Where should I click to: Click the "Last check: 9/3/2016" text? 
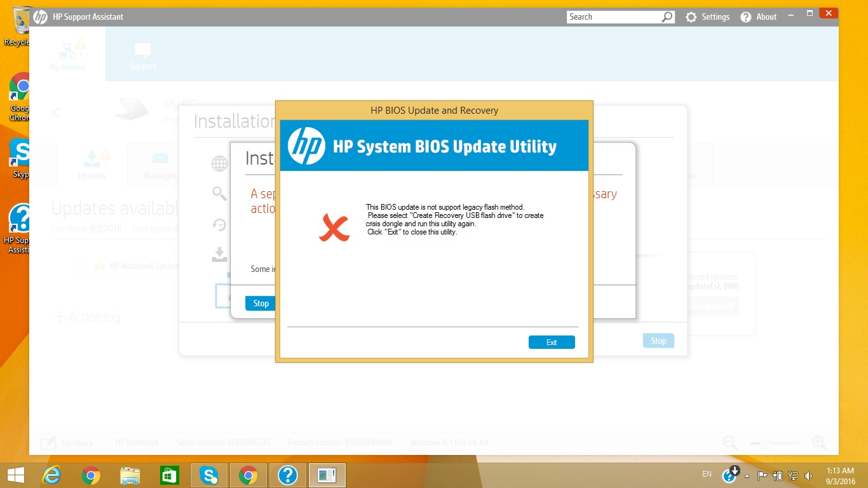(87, 228)
